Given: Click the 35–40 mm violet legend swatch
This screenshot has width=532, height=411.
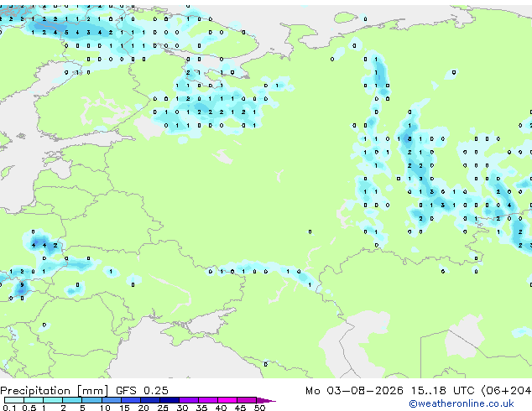Looking at the screenshot, I should [x=208, y=400].
